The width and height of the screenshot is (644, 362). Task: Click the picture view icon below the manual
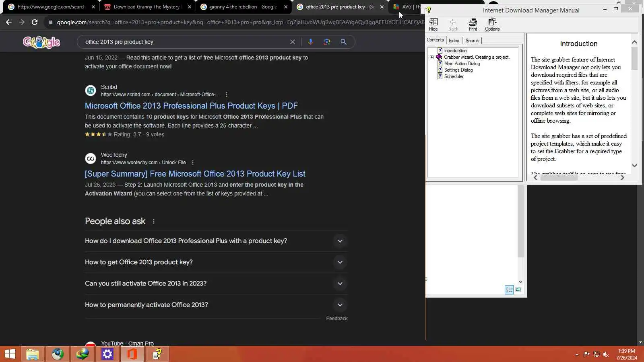point(518,290)
